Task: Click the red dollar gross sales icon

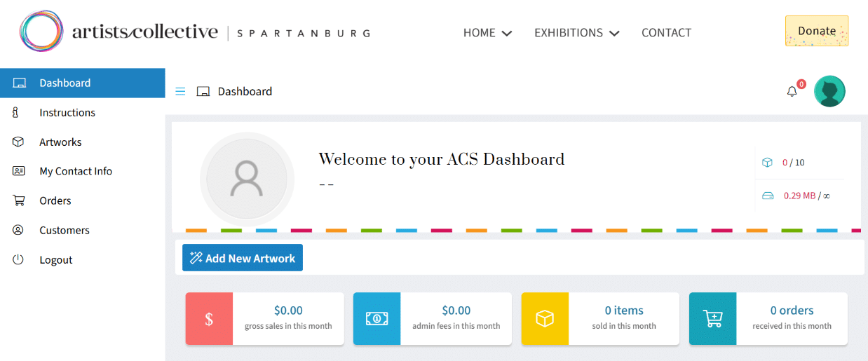Action: [x=209, y=319]
